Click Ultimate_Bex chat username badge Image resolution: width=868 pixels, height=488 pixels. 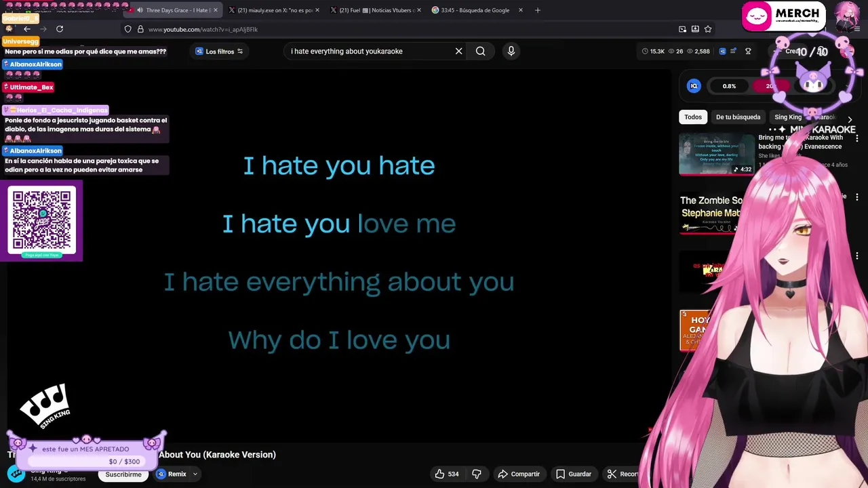coord(28,87)
